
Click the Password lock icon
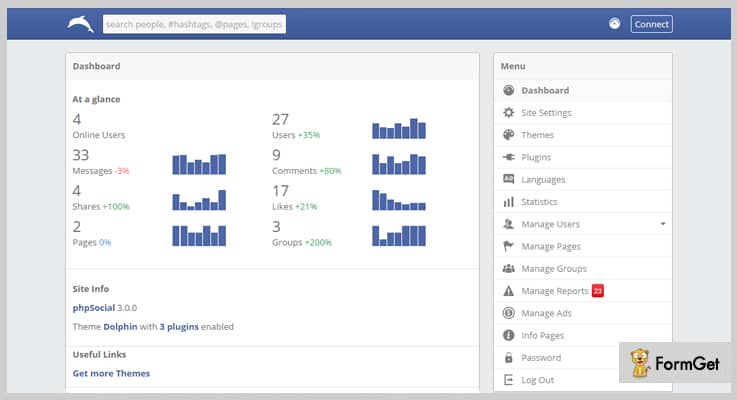pyautogui.click(x=509, y=357)
